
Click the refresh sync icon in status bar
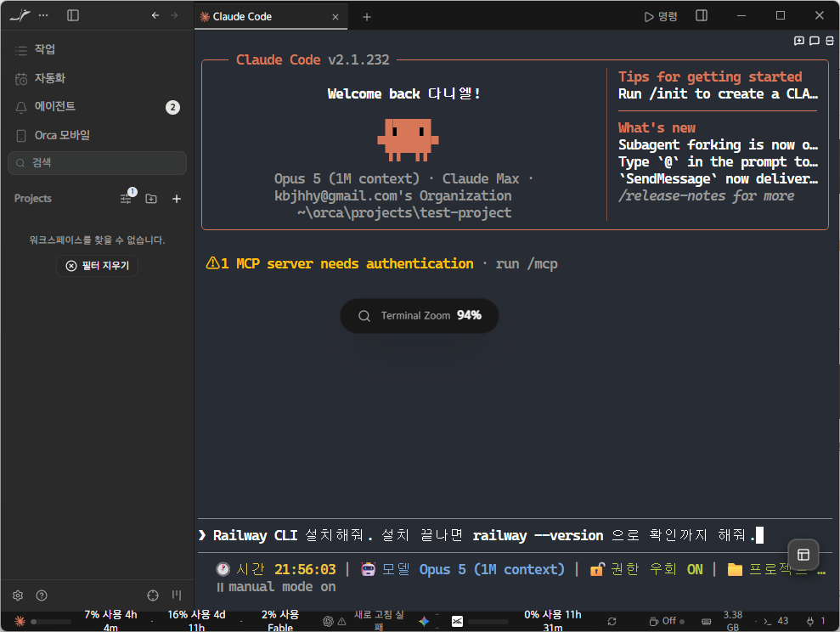click(612, 621)
